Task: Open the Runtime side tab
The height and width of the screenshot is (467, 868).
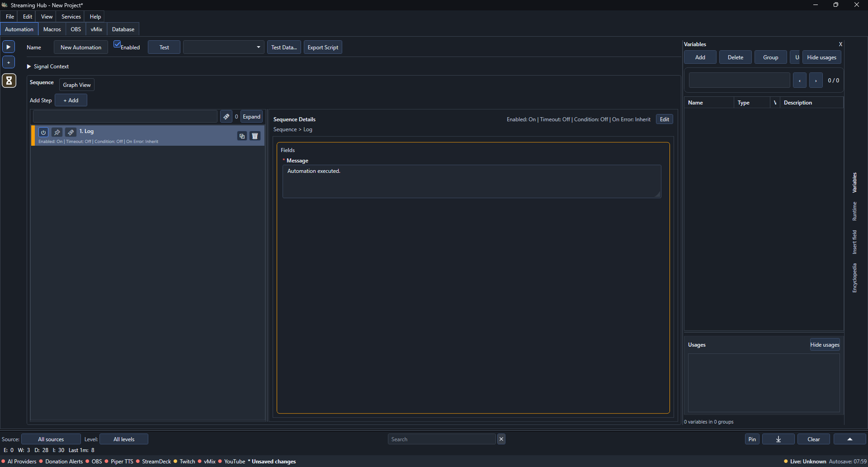Action: [854, 211]
